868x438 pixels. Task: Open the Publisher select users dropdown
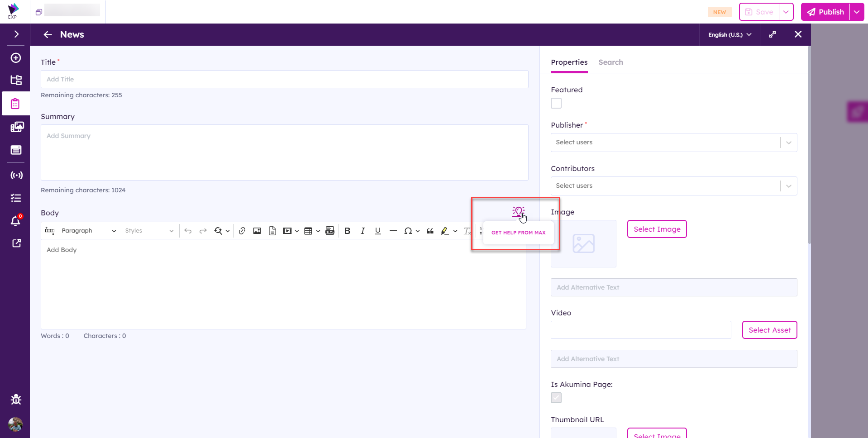tap(673, 143)
